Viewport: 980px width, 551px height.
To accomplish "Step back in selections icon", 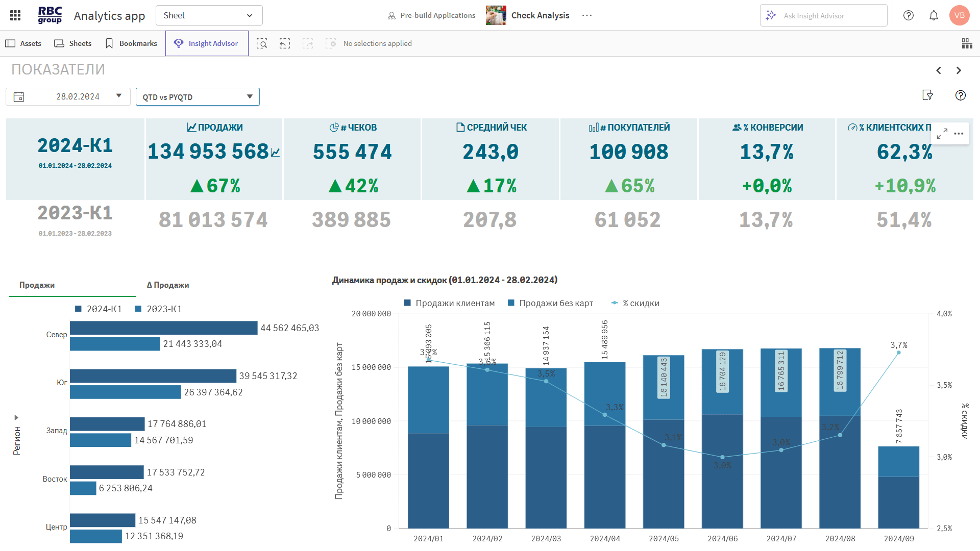I will tap(285, 43).
